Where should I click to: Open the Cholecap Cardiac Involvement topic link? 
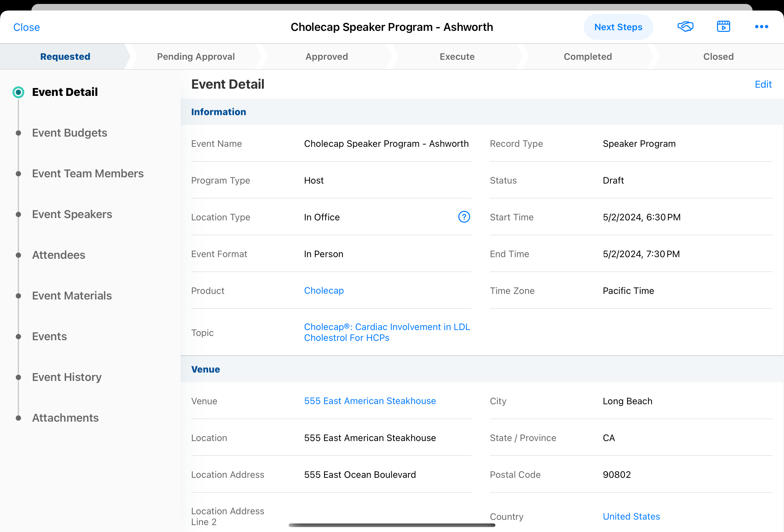point(387,332)
